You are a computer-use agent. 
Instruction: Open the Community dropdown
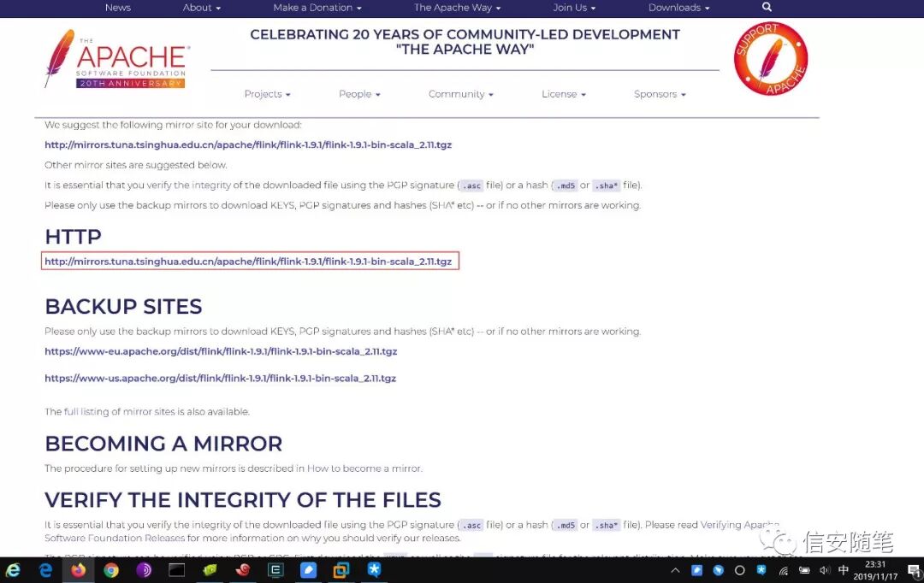click(461, 94)
